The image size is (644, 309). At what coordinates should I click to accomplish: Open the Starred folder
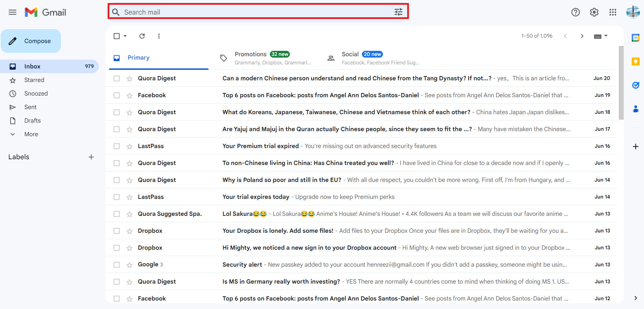49,80
